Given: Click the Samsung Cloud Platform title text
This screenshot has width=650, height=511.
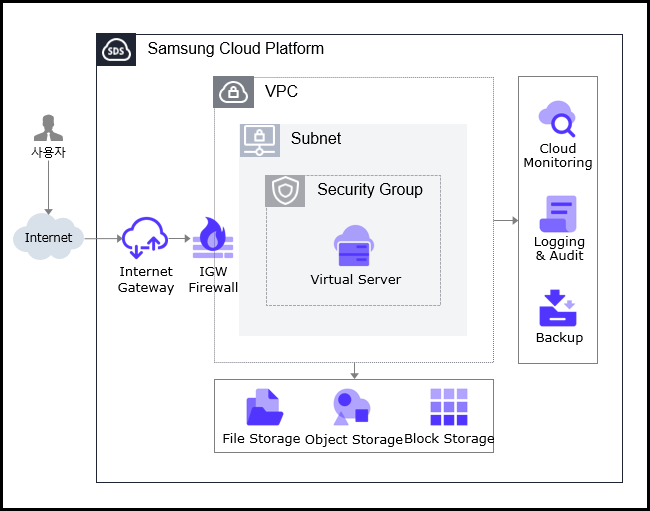Looking at the screenshot, I should (x=235, y=49).
